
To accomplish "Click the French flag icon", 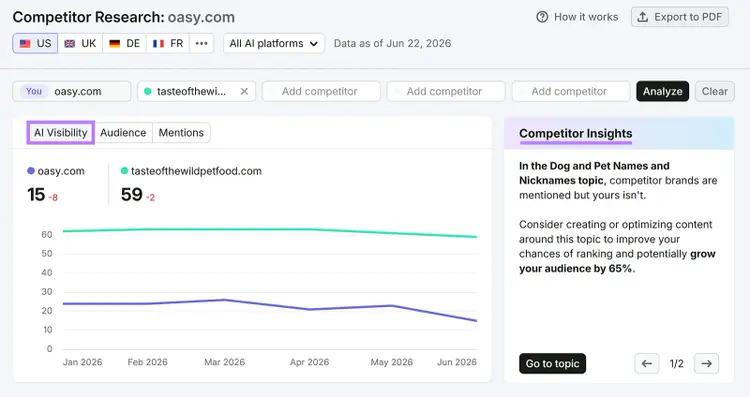I will click(158, 44).
